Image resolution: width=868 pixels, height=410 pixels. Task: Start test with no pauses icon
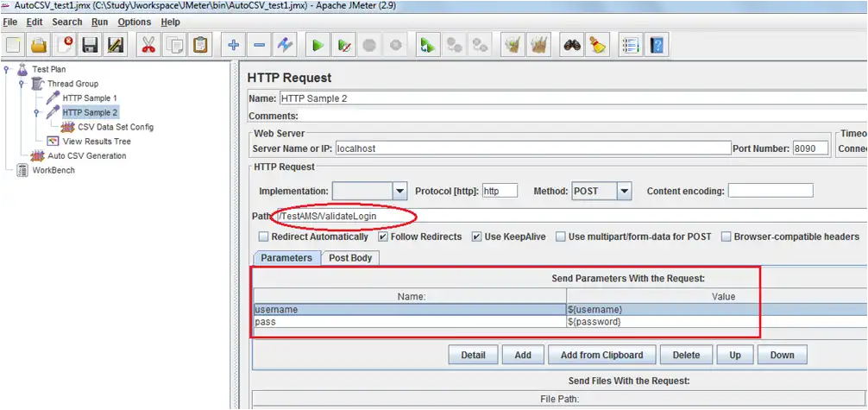coord(343,45)
